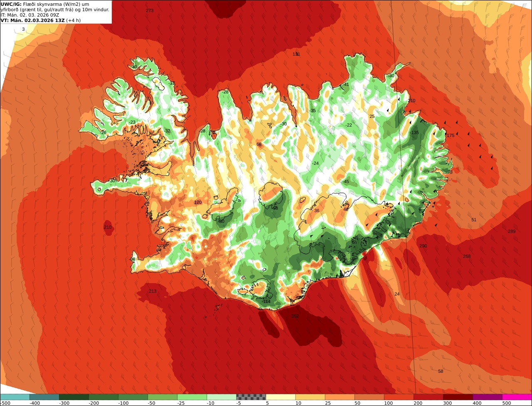Click the dark maroon 300 to 400 swatch
The height and width of the screenshot is (406, 532).
pyautogui.click(x=458, y=397)
